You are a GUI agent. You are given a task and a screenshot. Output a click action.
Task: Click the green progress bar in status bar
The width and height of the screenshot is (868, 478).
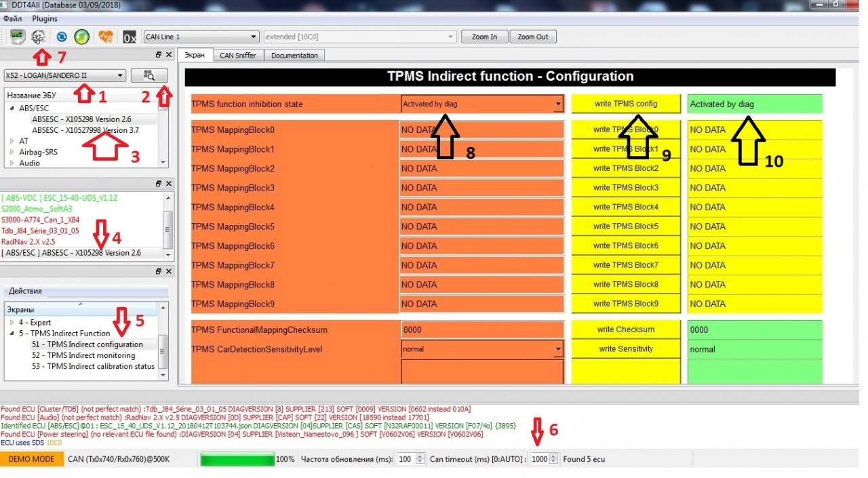click(x=237, y=459)
